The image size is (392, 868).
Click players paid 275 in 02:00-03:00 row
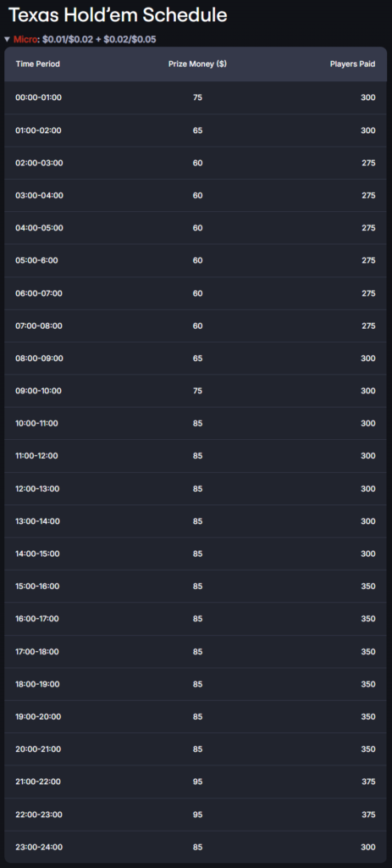coord(368,163)
